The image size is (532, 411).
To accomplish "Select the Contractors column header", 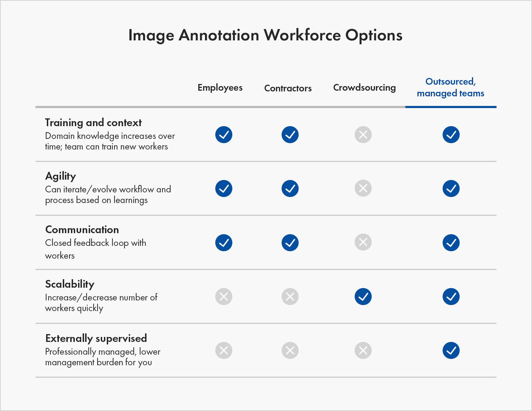I will [x=288, y=88].
